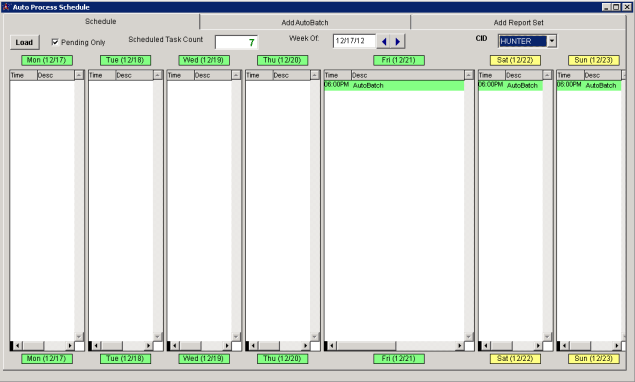Advance to next week with right arrow
The image size is (635, 382).
[398, 41]
